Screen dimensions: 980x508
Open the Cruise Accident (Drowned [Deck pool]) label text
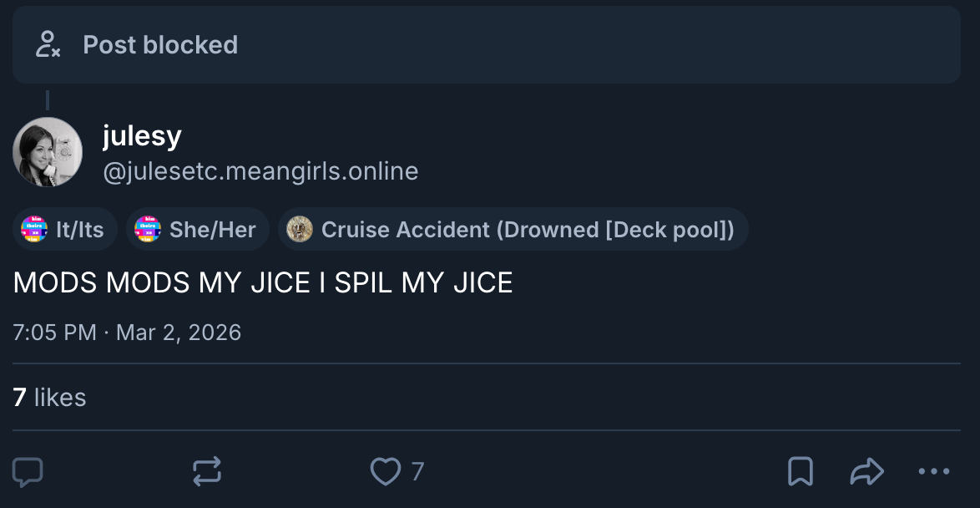528,230
